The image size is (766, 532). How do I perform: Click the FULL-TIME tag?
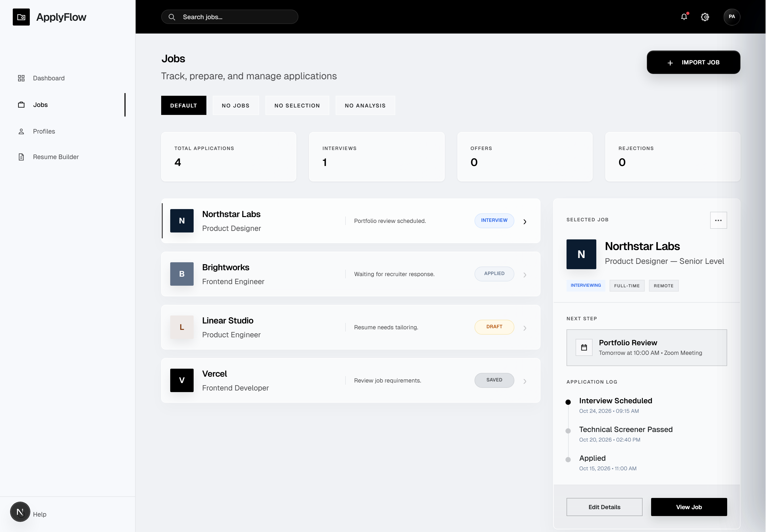(627, 286)
